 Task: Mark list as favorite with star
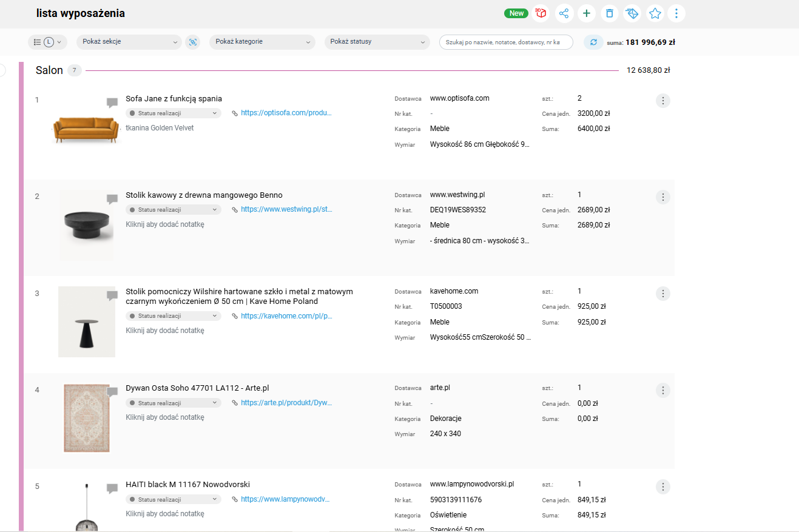[655, 13]
